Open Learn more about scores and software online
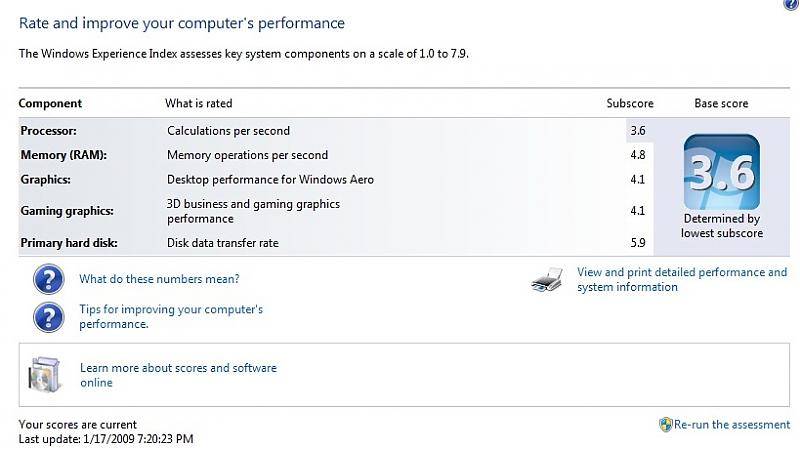800x449 pixels. tap(178, 375)
